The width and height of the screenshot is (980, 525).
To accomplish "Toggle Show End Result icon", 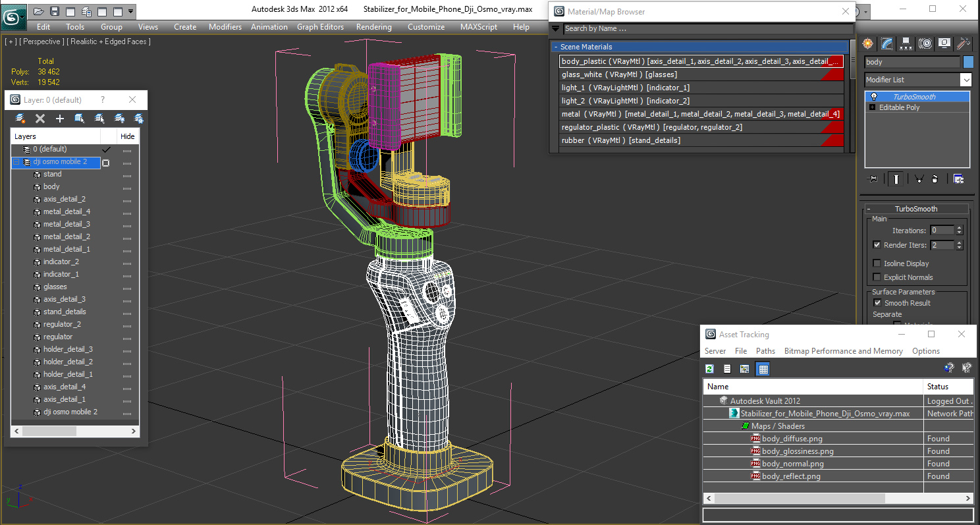I will click(x=896, y=179).
